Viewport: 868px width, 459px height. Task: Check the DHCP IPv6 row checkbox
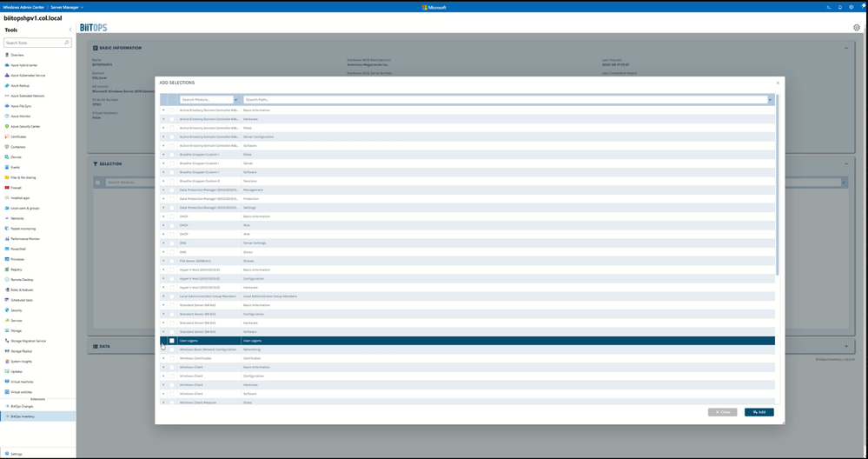pos(172,234)
